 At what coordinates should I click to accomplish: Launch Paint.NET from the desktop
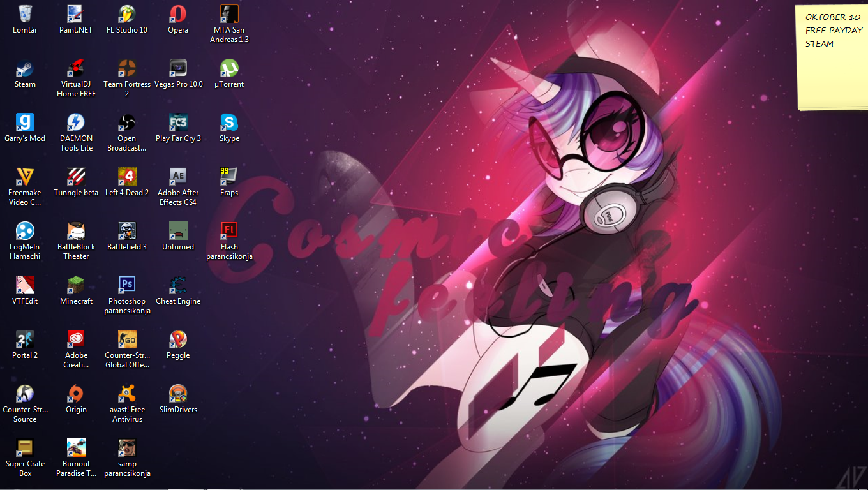point(76,13)
